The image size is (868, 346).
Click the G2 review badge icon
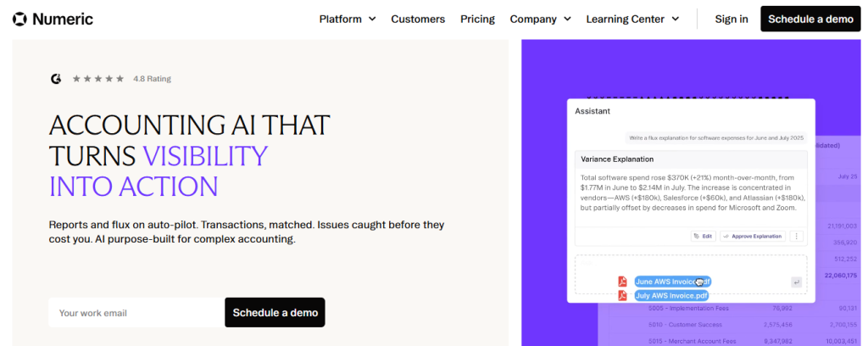[56, 79]
